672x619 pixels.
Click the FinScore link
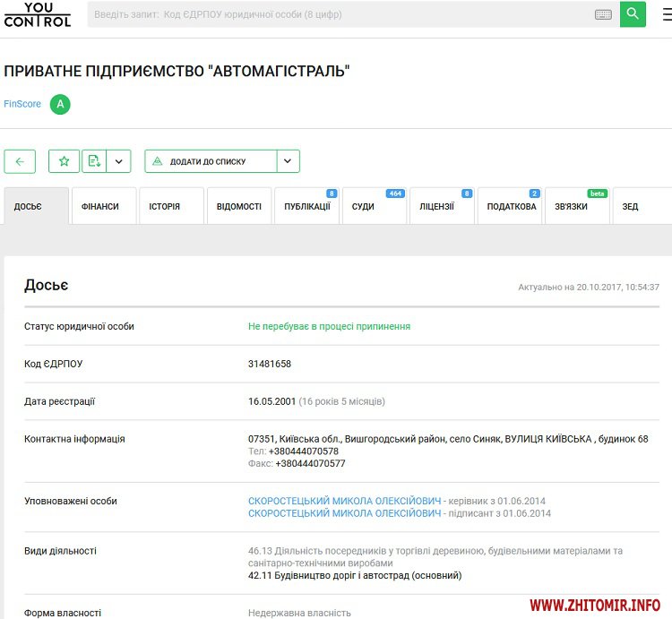coord(22,105)
